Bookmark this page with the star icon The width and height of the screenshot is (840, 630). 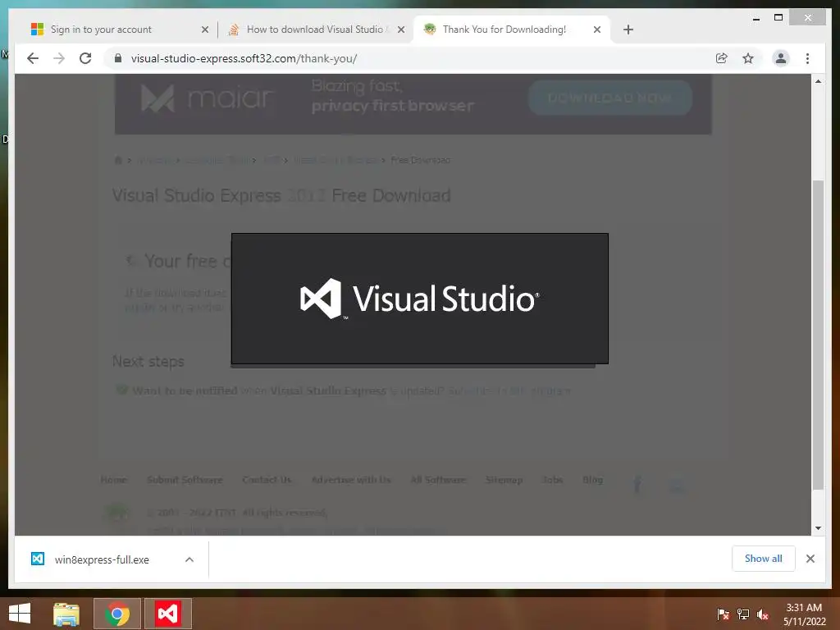click(748, 58)
